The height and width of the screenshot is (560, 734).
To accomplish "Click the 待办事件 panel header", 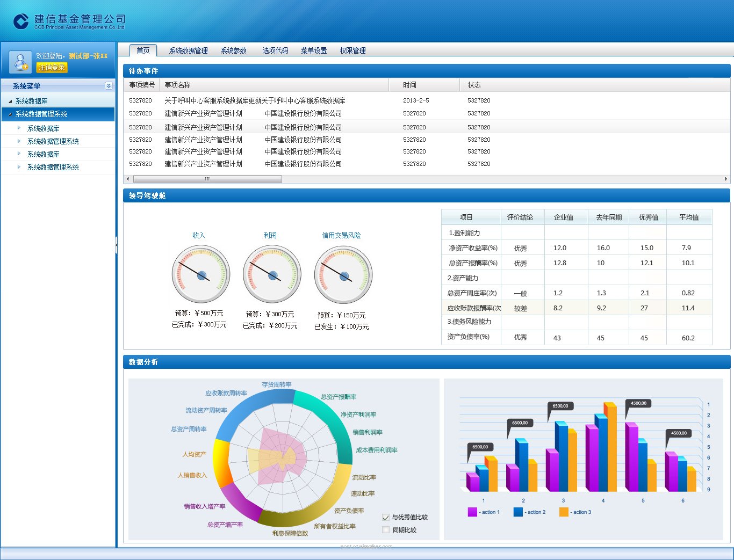I will point(427,71).
